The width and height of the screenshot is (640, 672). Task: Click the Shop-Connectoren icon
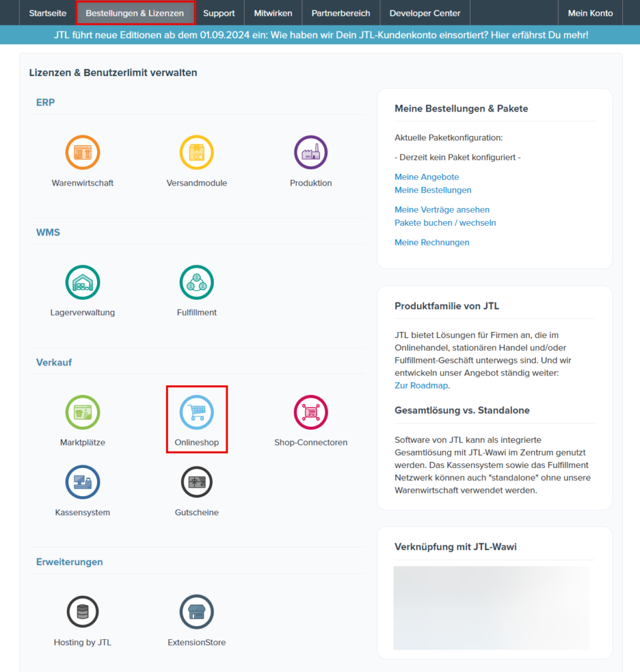click(x=311, y=412)
